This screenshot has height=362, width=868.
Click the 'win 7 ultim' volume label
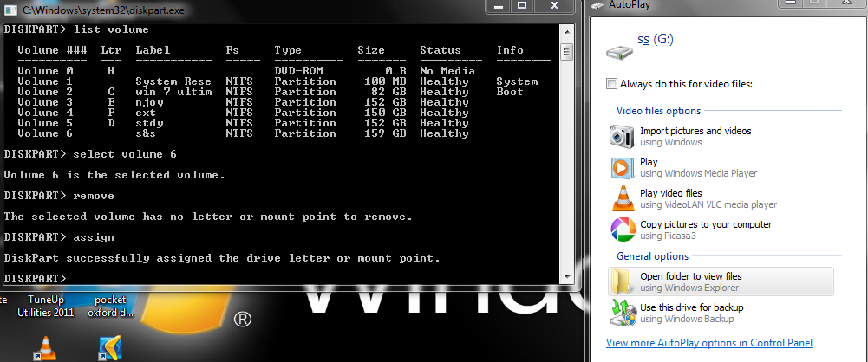[173, 92]
